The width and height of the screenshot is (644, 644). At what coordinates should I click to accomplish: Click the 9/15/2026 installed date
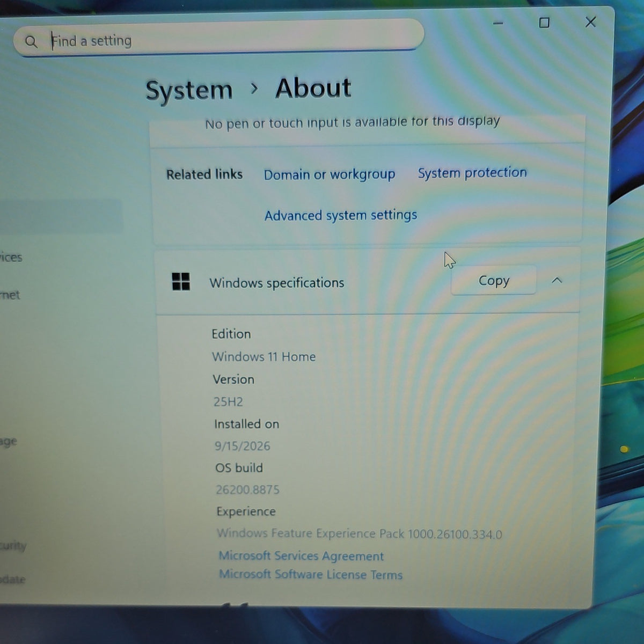pos(243,445)
